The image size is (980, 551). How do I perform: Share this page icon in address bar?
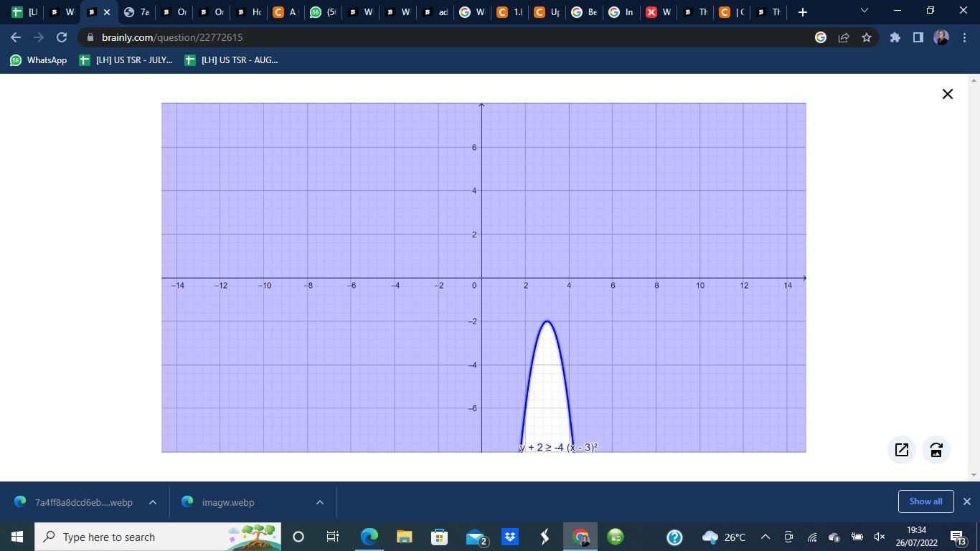tap(844, 37)
